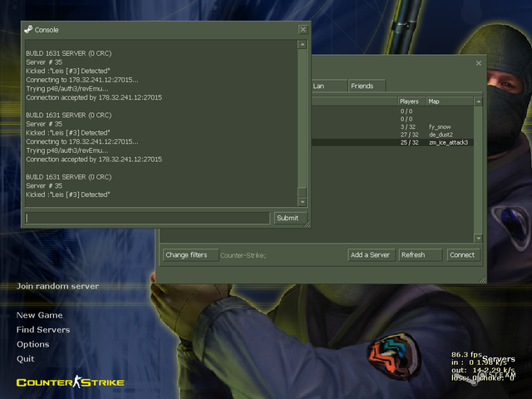Screen dimensions: 532x399
Task: Open Find Servers from main menu
Action: (x=43, y=330)
